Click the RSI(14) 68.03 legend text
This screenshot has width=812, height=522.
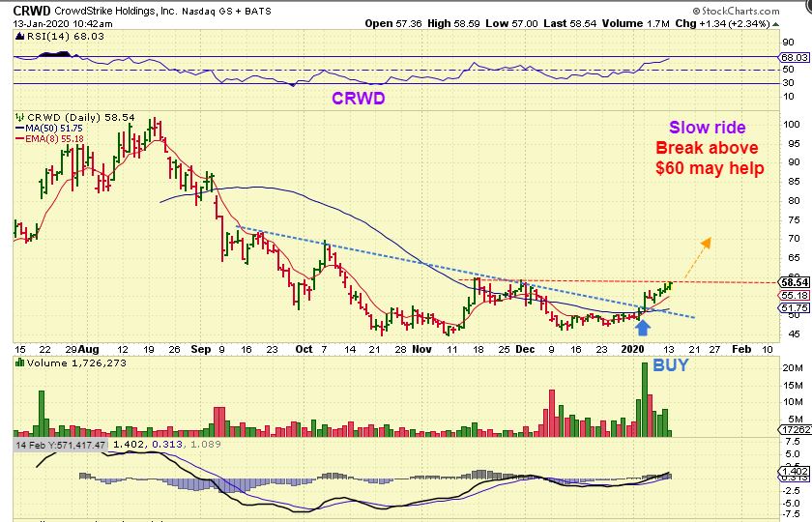(x=66, y=37)
